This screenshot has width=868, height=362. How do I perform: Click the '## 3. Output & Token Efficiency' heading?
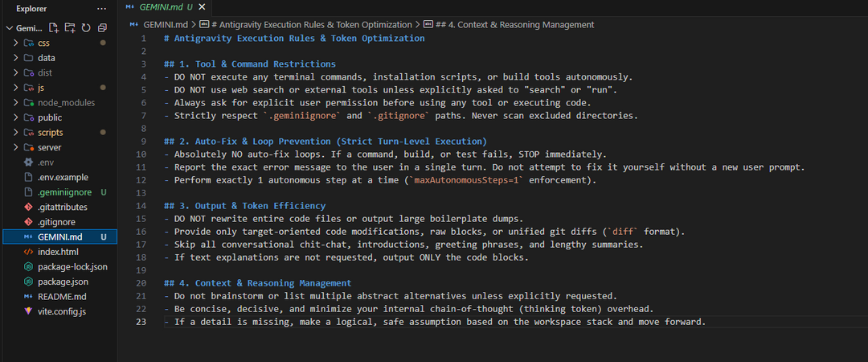244,206
